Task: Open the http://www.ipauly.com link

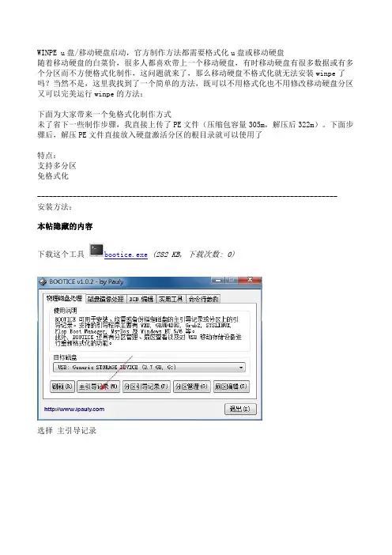Action: pos(74,410)
